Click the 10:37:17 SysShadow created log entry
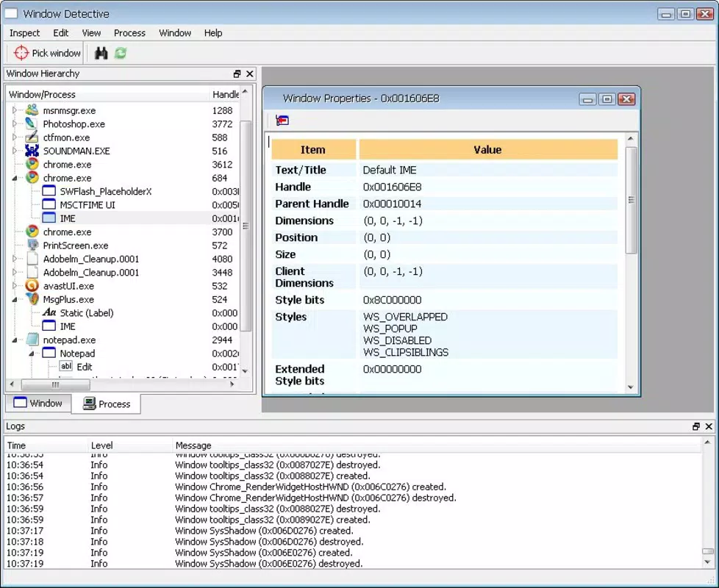The height and width of the screenshot is (588, 719). [x=353, y=531]
